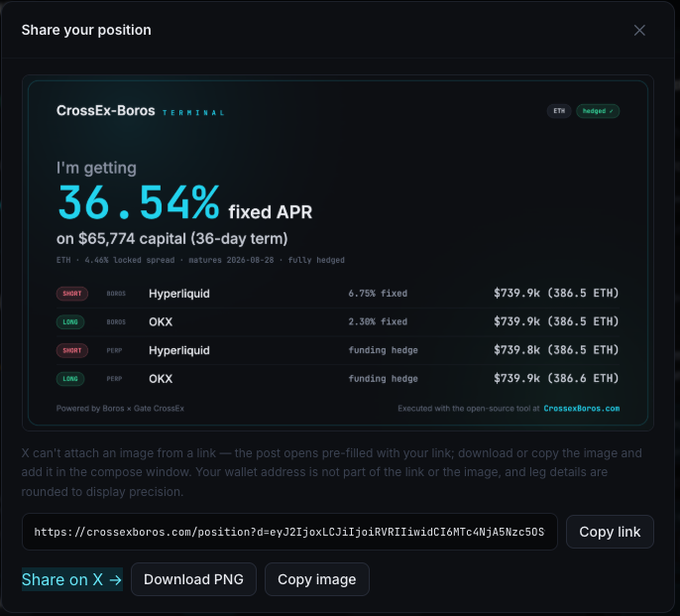This screenshot has width=680, height=616.
Task: Click 'Powered by Boros × Gate CrossEx' footer
Action: (120, 408)
